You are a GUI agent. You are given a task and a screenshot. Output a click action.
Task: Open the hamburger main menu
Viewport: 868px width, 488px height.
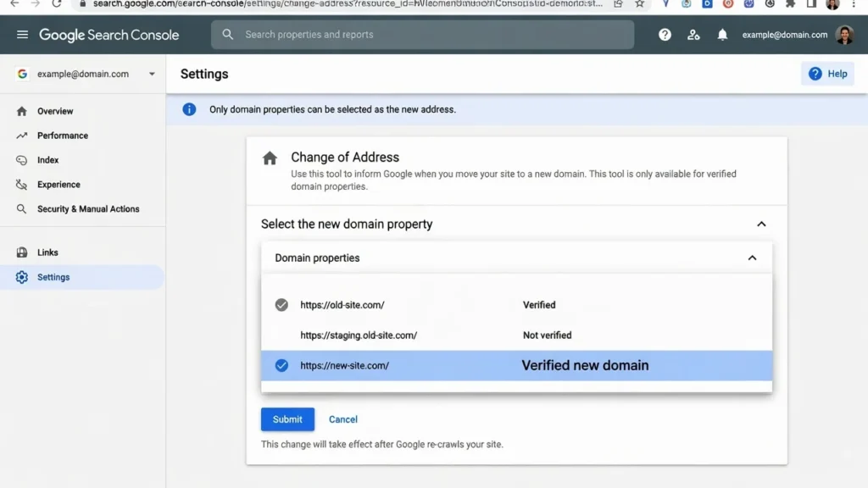22,35
